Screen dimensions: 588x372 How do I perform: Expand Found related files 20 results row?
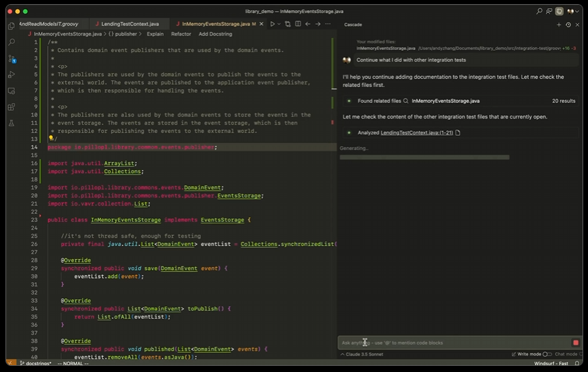click(461, 101)
